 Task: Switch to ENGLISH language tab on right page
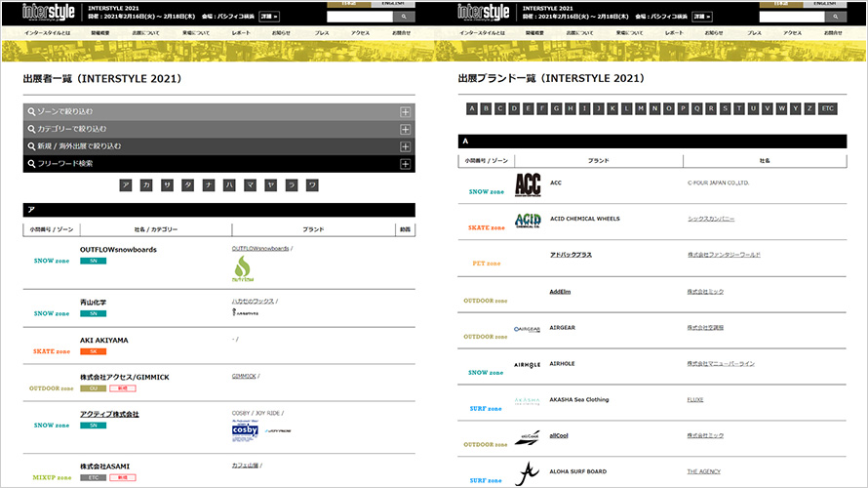pos(825,3)
